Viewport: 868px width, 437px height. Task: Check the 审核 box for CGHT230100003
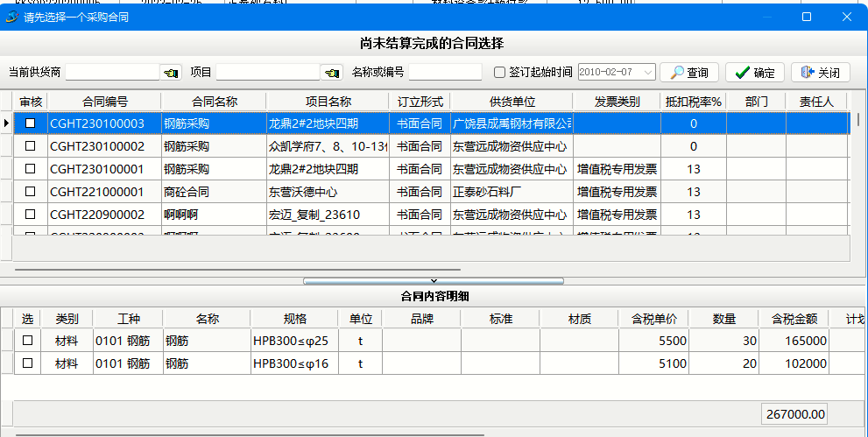[x=31, y=123]
